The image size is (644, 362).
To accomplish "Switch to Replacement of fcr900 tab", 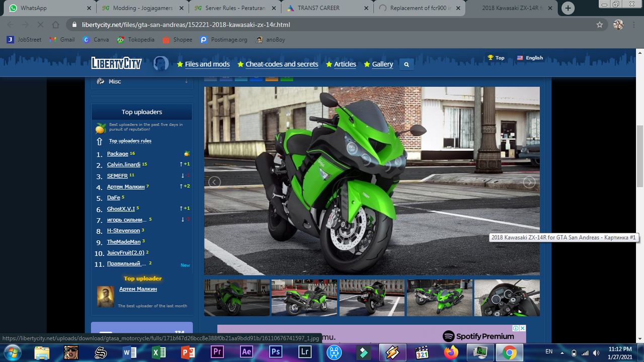I will pos(420,8).
